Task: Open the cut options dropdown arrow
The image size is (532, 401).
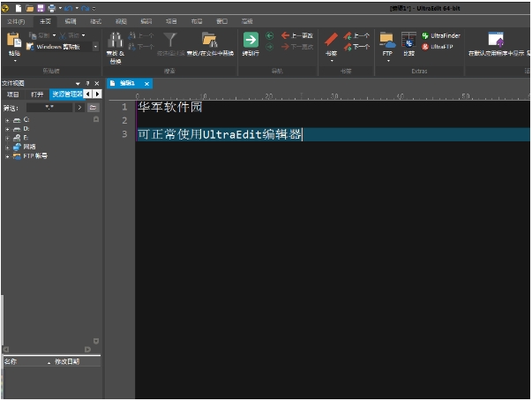Action: pos(84,35)
